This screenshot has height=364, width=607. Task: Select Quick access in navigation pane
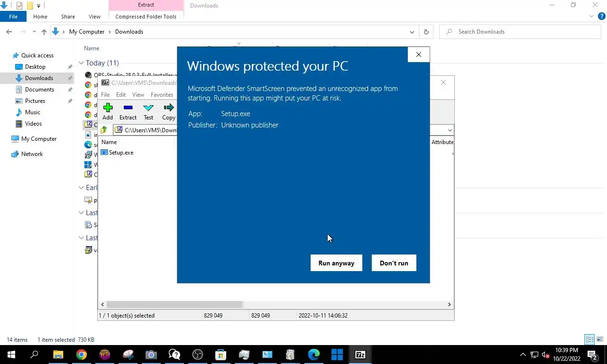pos(37,55)
